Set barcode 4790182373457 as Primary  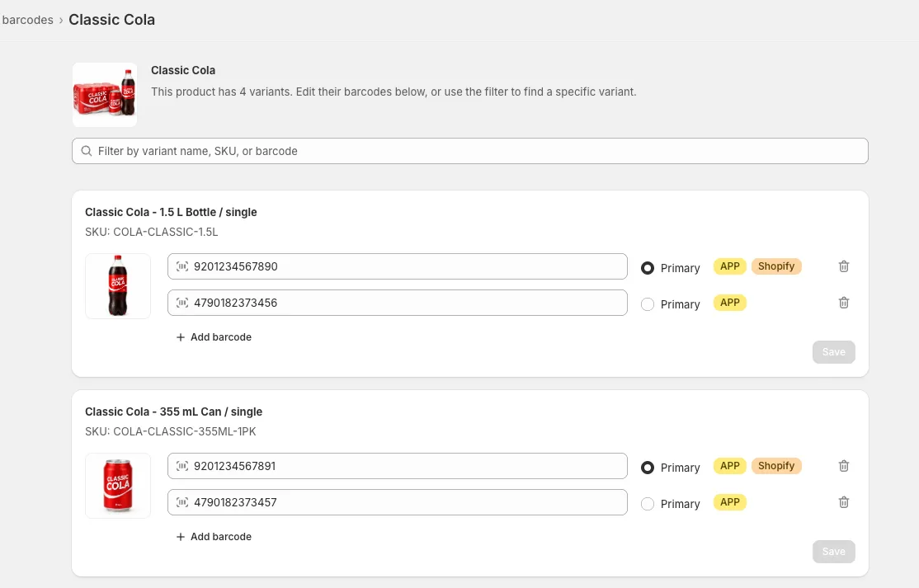pos(647,504)
